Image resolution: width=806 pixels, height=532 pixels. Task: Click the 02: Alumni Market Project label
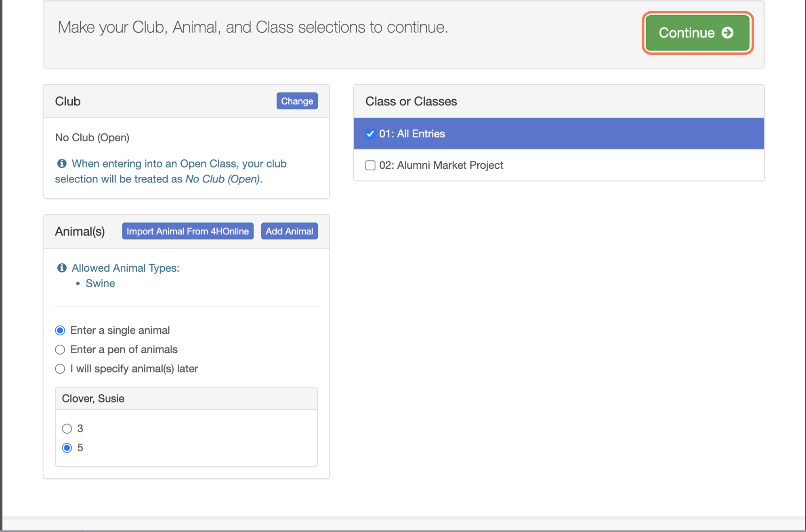point(441,165)
